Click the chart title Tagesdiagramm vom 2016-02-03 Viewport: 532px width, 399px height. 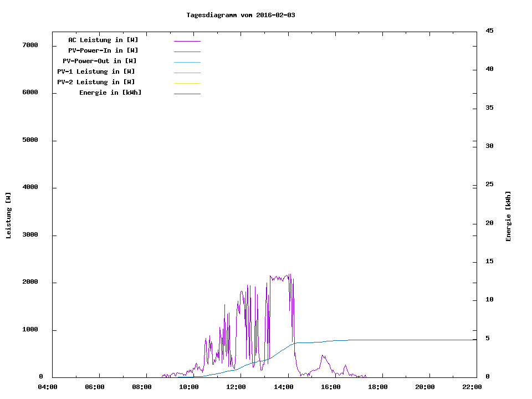pos(241,15)
